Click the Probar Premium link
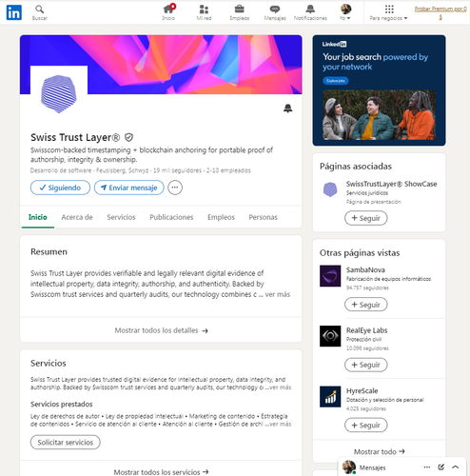 click(x=441, y=12)
